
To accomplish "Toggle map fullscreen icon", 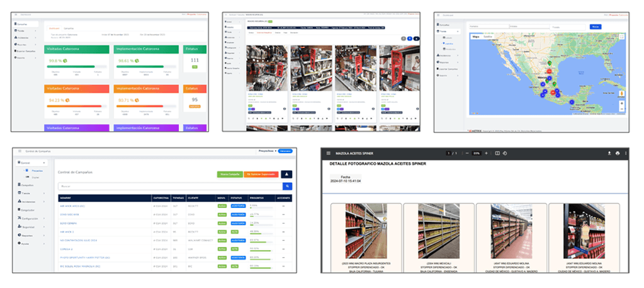I will pos(621,37).
